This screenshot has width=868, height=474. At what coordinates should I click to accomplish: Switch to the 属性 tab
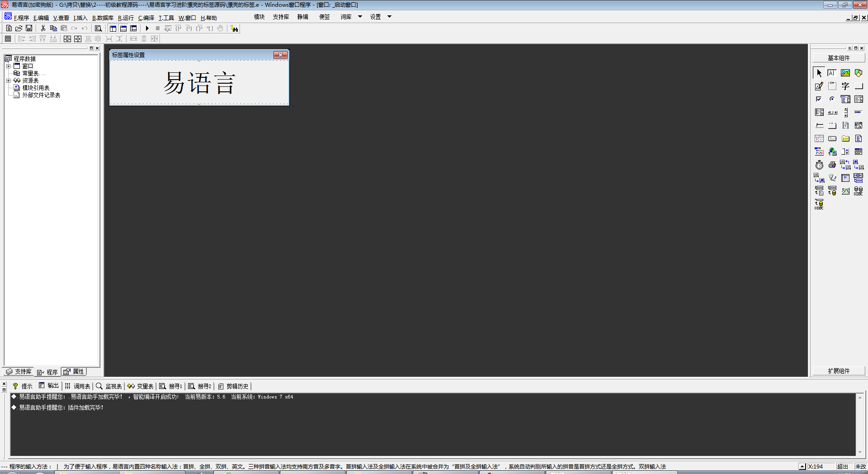(x=74, y=371)
